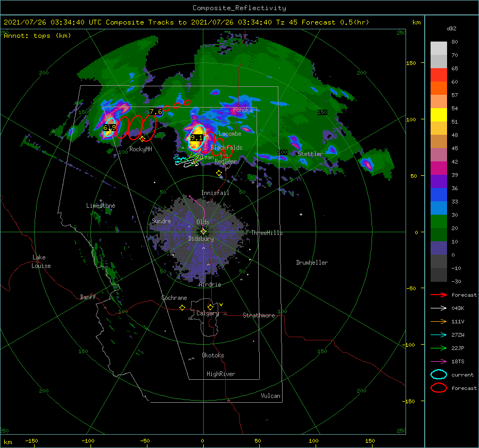Click the yellow diamond marker at Cochrane
The height and width of the screenshot is (448, 479).
tap(183, 308)
